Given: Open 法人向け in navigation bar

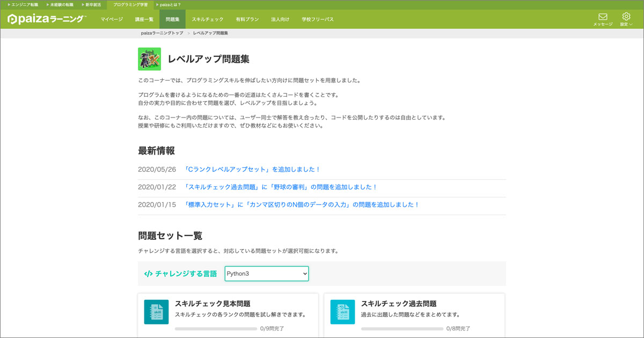Looking at the screenshot, I should coord(280,19).
